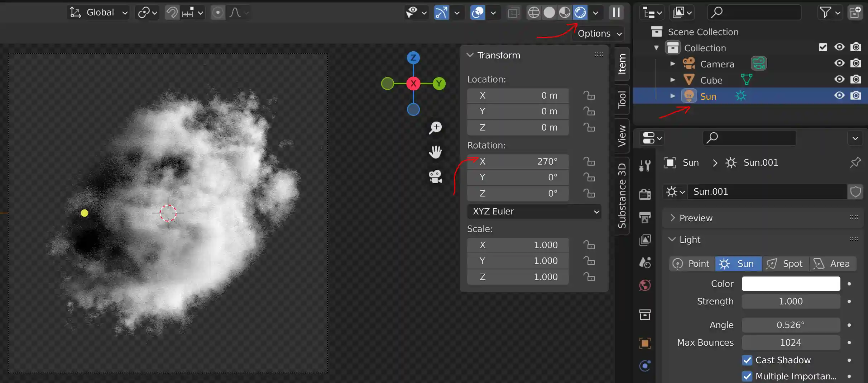Open the Render Properties tab
This screenshot has height=383, width=868.
pos(644,194)
